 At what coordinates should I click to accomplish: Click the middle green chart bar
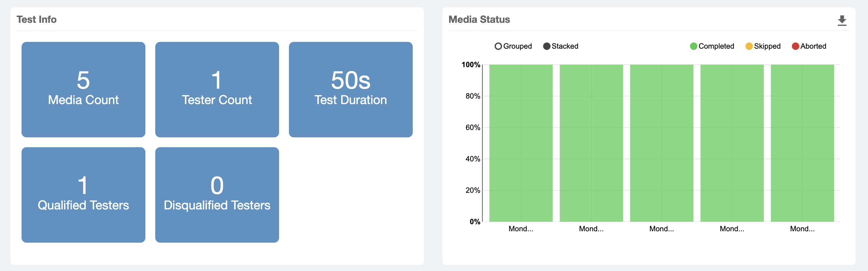[x=662, y=143]
